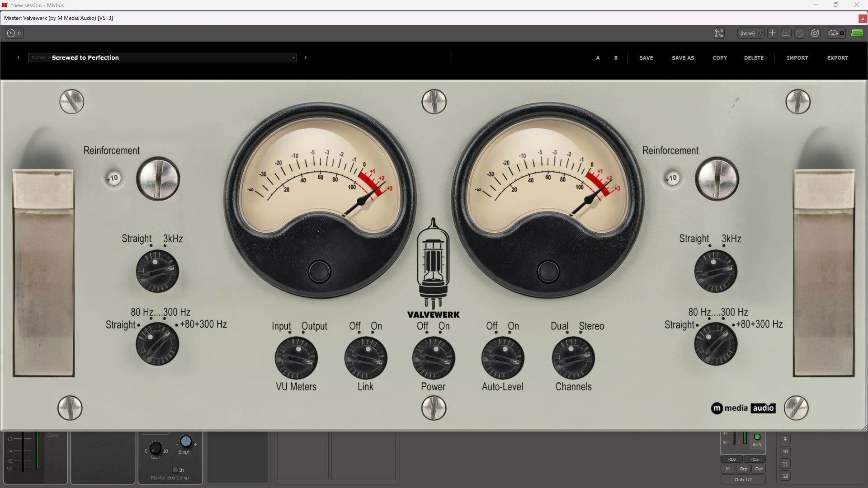The height and width of the screenshot is (488, 868).
Task: Click the automation gauge icon
Action: point(836,33)
